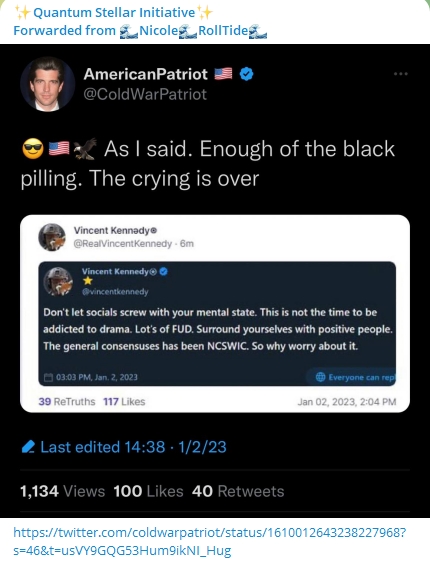View the 39 ReTruths count
The image size is (430, 561).
coord(67,401)
